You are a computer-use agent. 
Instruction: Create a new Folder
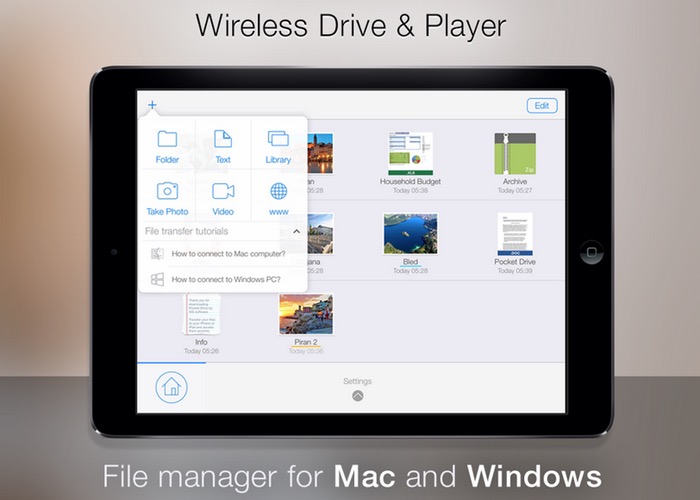pyautogui.click(x=167, y=146)
